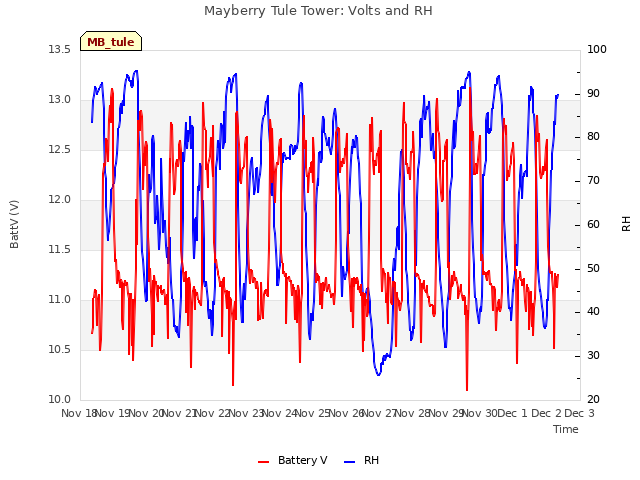Click the 12.5 left axis tick
Image resolution: width=640 pixels, height=480 pixels.
(60, 149)
